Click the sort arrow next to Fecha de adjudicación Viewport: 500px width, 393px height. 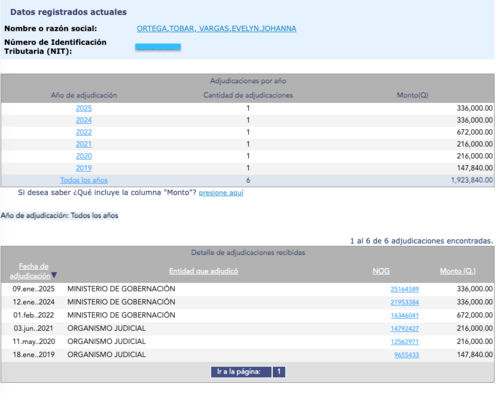(x=54, y=275)
